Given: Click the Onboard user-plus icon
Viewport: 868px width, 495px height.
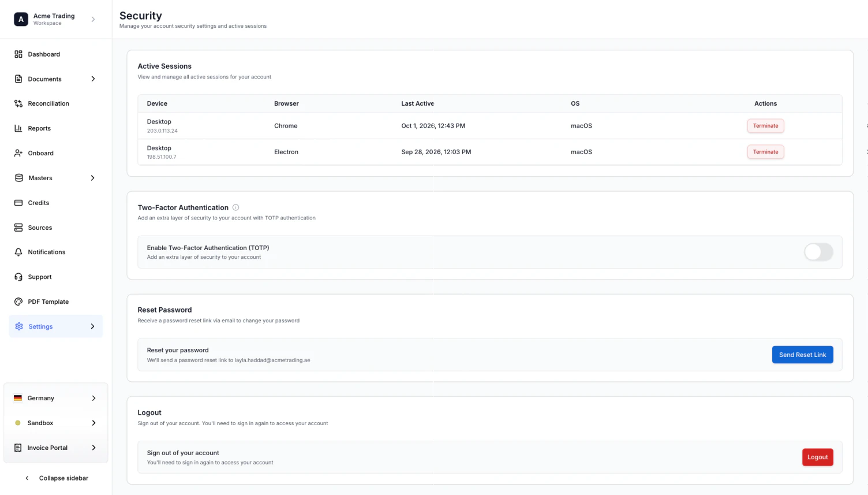Looking at the screenshot, I should [x=18, y=153].
